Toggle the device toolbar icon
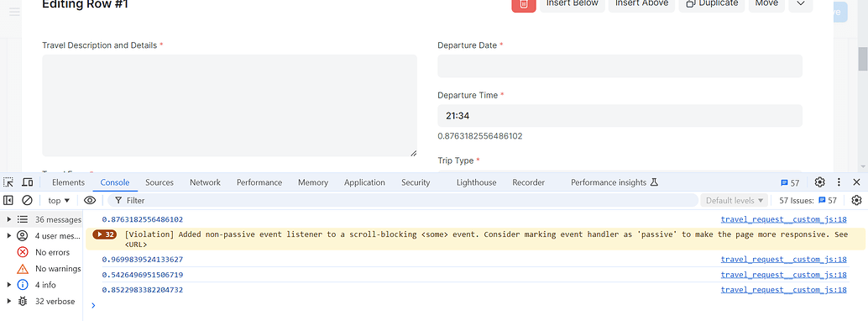Screen dimensions: 868x321 pos(27,182)
